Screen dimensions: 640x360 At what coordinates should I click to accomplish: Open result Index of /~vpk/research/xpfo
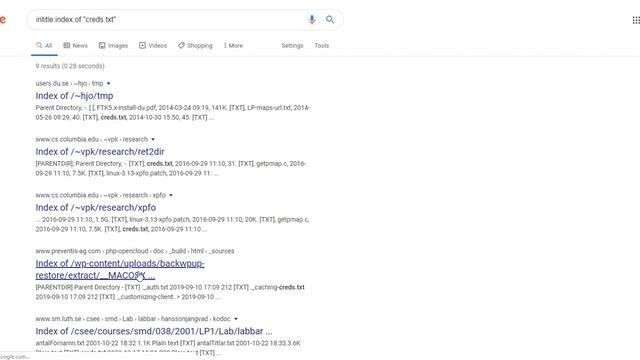(96, 208)
